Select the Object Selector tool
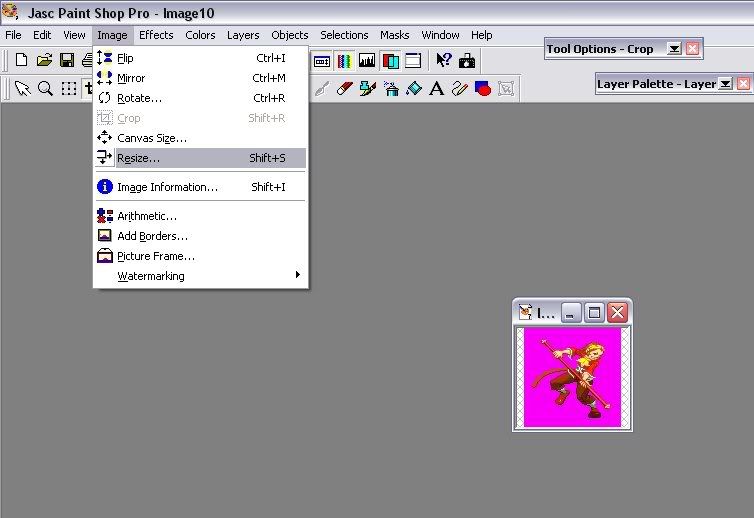Image resolution: width=754 pixels, height=518 pixels. 506,88
